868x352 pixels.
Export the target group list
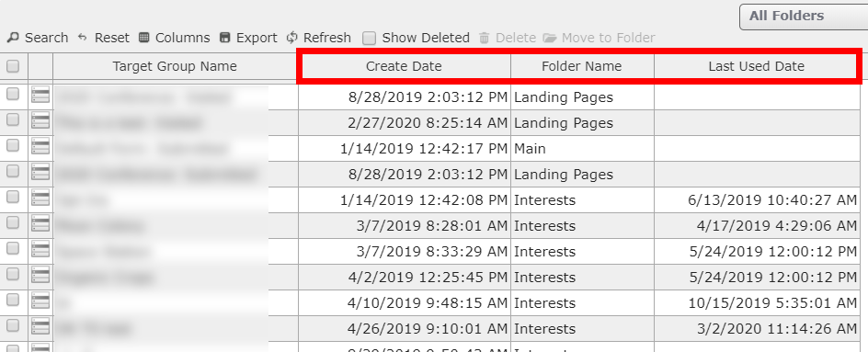pos(248,38)
